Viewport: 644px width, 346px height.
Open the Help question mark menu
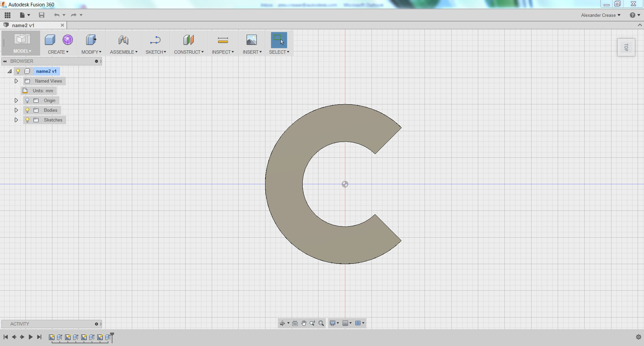click(x=635, y=15)
